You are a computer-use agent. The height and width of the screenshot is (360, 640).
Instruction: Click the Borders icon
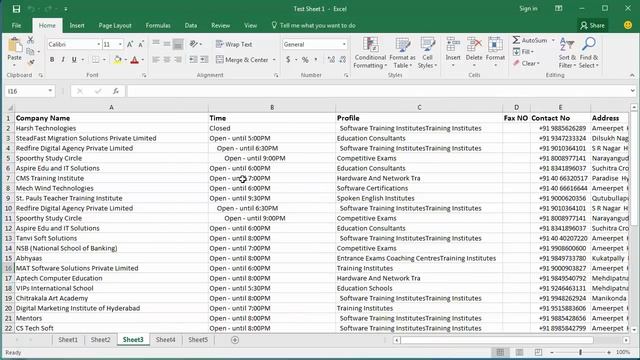(95, 60)
